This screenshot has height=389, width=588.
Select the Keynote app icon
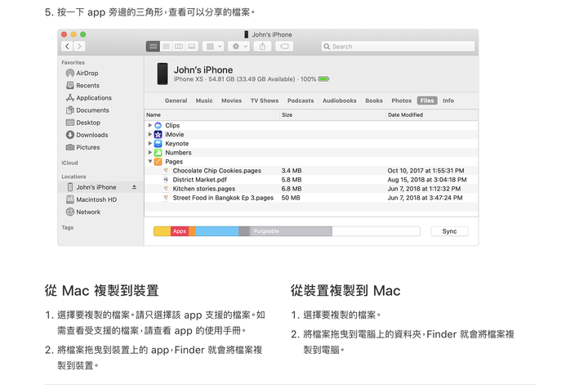tap(158, 143)
